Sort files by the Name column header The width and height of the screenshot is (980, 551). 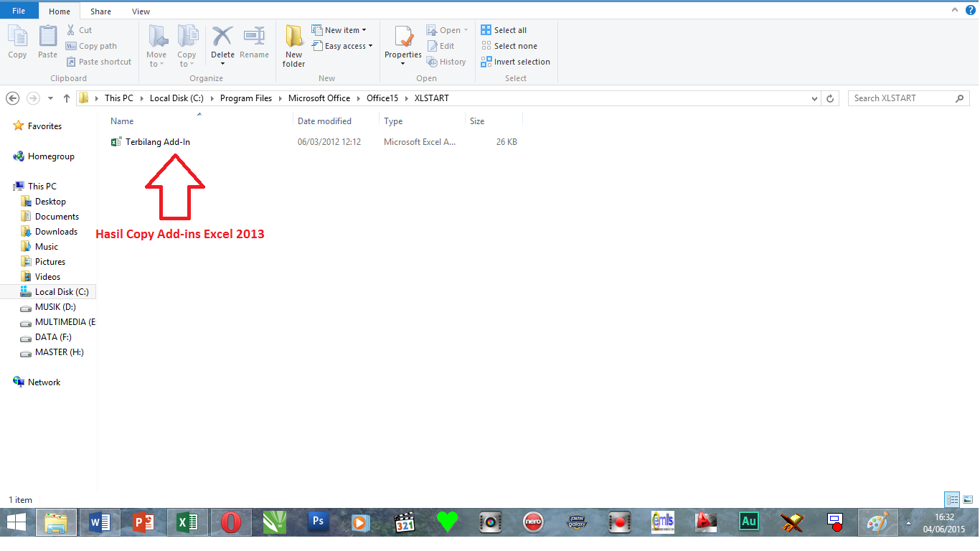click(x=122, y=121)
